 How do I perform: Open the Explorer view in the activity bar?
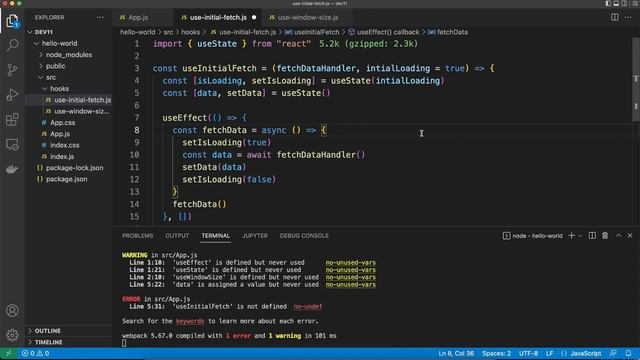[12, 20]
